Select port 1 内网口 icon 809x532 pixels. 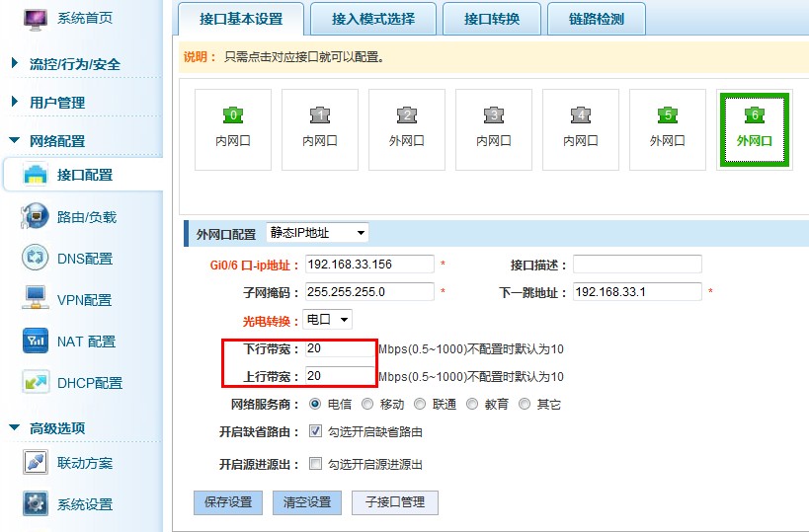click(x=320, y=114)
